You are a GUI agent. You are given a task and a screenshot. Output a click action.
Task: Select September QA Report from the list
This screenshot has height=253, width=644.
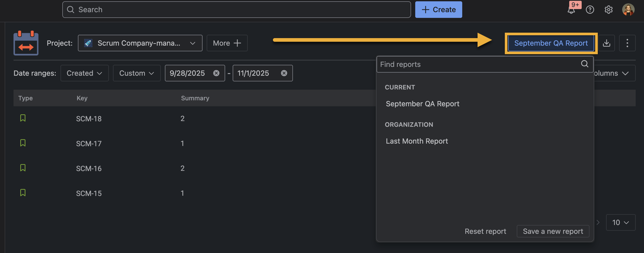[422, 104]
